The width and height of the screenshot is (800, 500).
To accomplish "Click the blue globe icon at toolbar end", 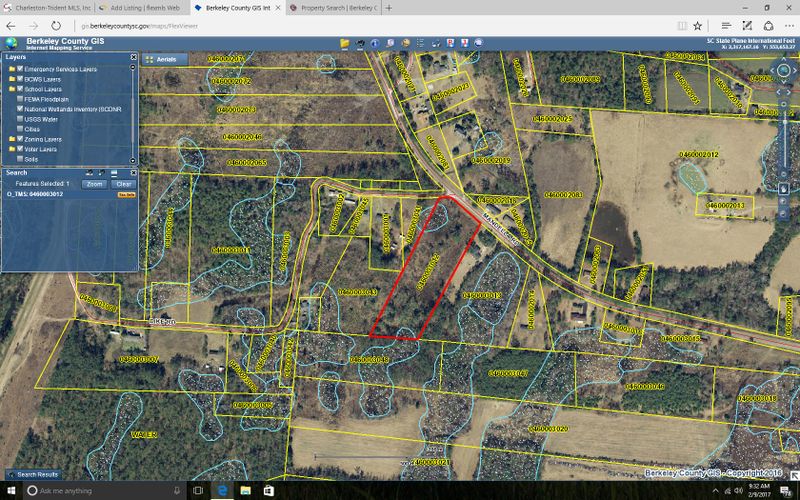I will pos(479,43).
